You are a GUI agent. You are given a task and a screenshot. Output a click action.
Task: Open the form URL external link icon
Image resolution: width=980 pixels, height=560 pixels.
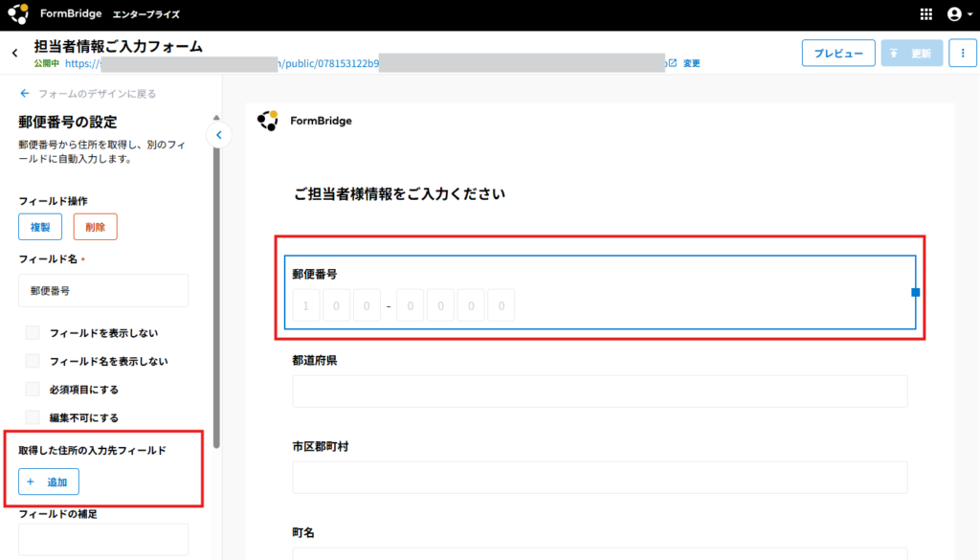click(x=672, y=63)
